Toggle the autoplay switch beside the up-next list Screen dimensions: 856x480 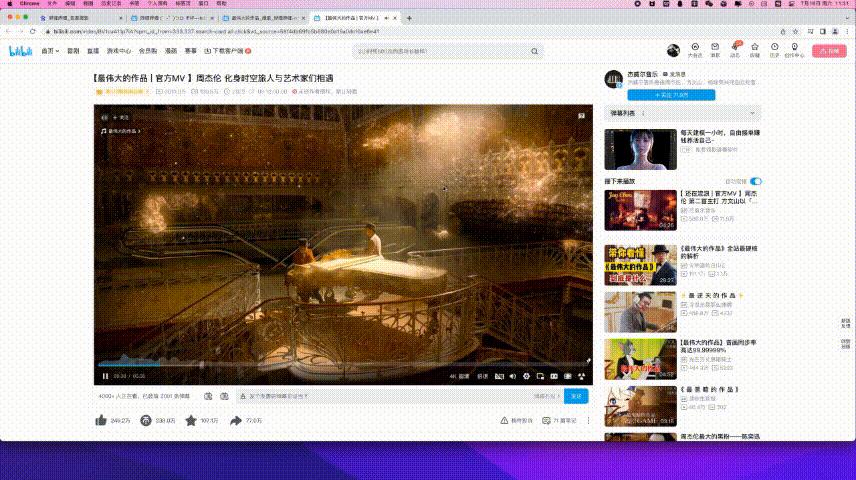(x=756, y=181)
